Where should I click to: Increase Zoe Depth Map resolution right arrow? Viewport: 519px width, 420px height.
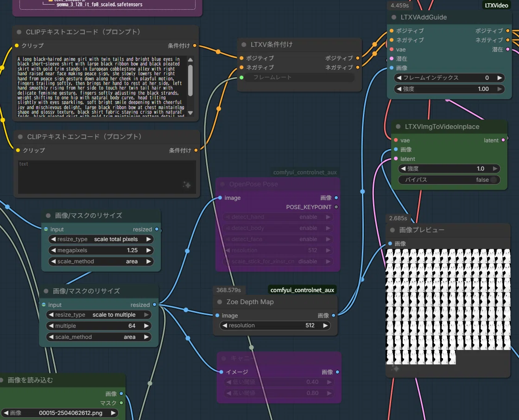pyautogui.click(x=325, y=325)
